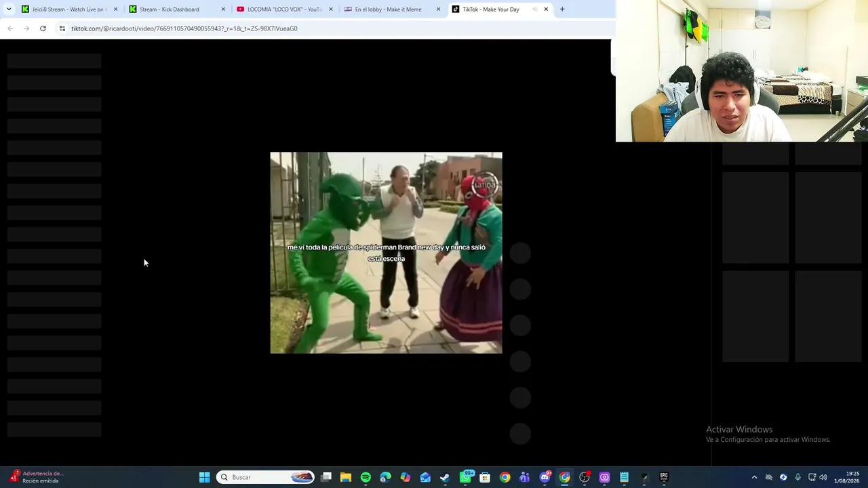Switch to the Jeicii8 Stream tab
868x488 pixels.
point(68,9)
